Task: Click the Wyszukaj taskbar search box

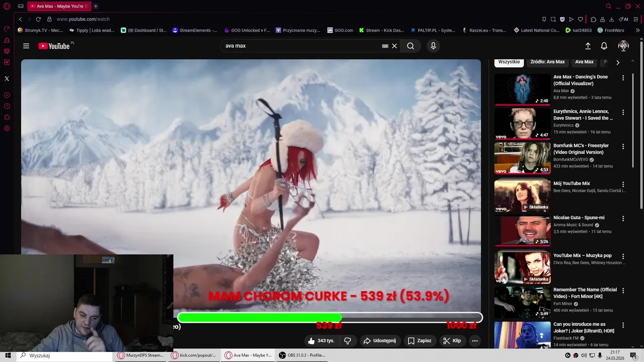Action: pos(64,355)
